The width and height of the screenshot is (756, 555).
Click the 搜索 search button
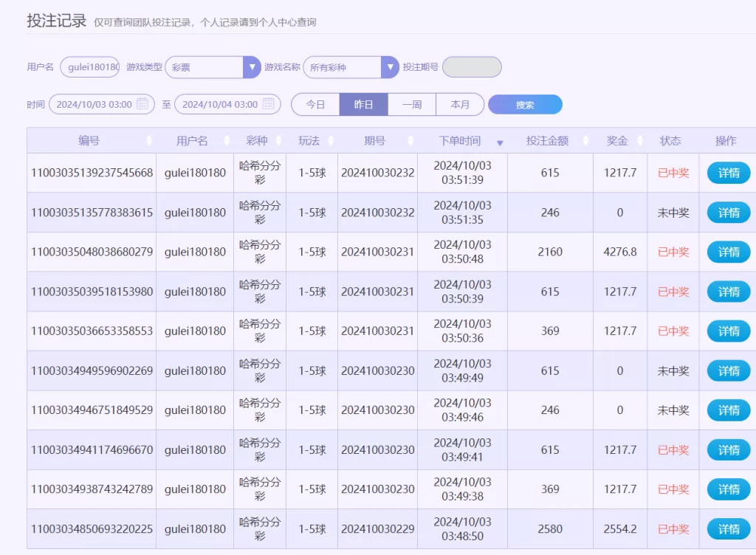pyautogui.click(x=525, y=105)
